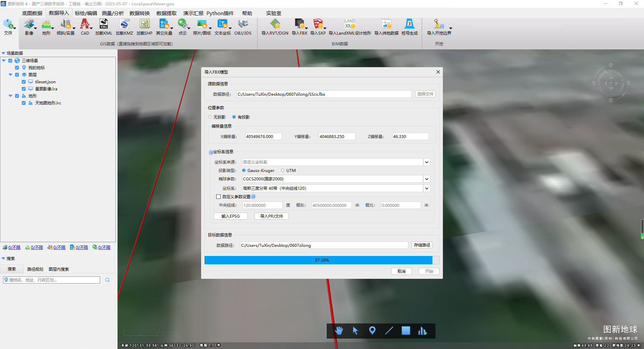Select the 导入纬地数据 tool
The height and width of the screenshot is (349, 644).
pos(386,27)
